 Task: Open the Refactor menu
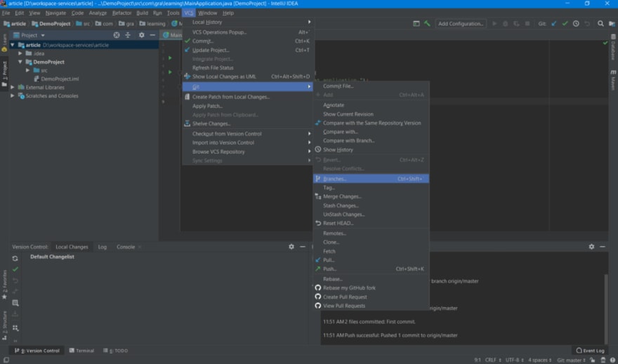[121, 13]
